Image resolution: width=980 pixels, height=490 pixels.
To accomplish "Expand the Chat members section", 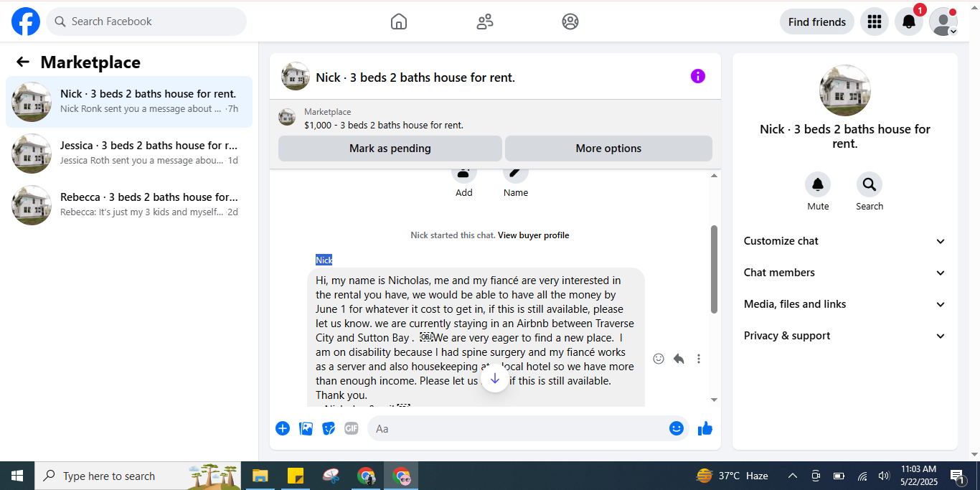I will [845, 273].
